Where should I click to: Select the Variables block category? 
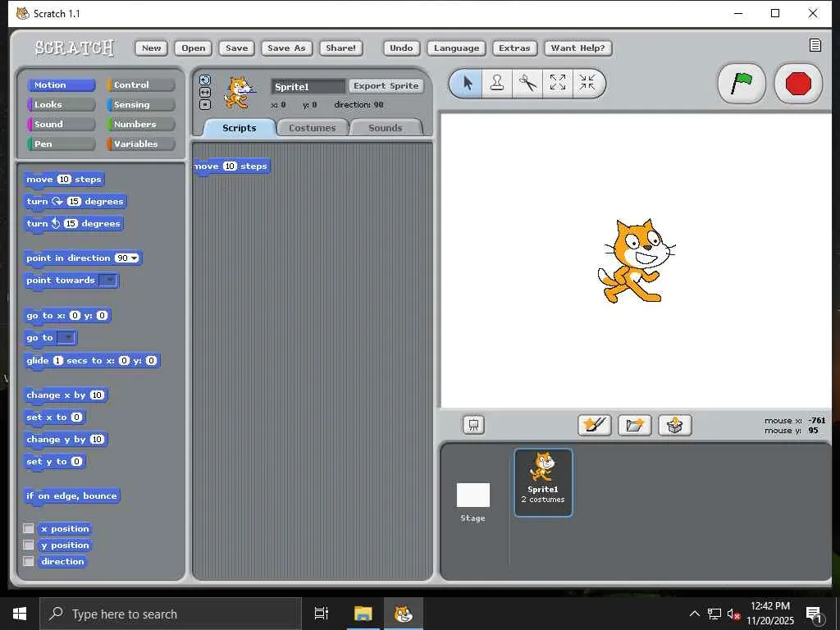click(x=141, y=144)
